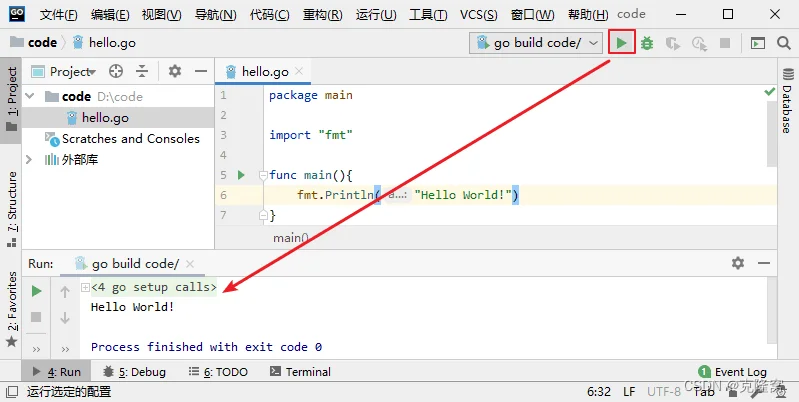This screenshot has width=799, height=402.
Task: Open the 重构(R) menu
Action: pyautogui.click(x=323, y=15)
